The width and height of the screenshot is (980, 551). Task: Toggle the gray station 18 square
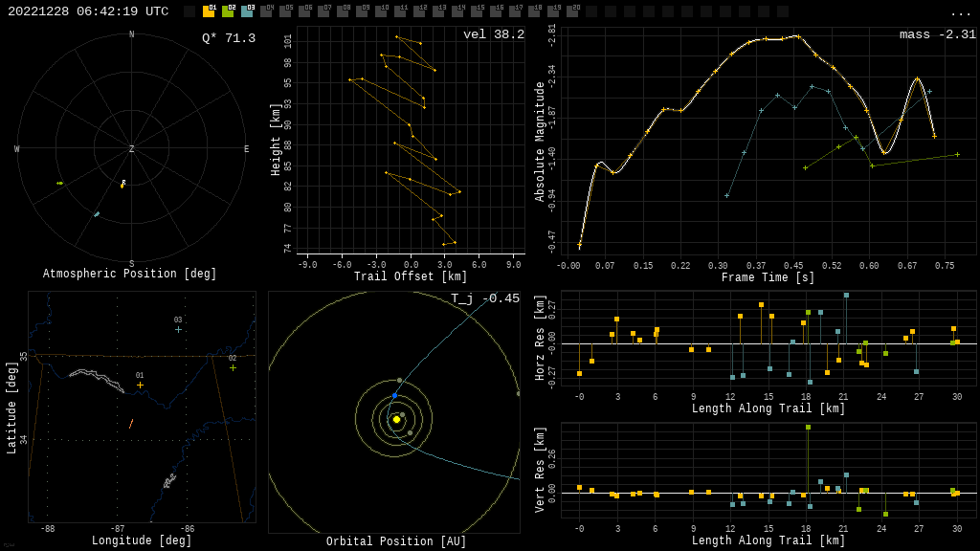pyautogui.click(x=534, y=11)
